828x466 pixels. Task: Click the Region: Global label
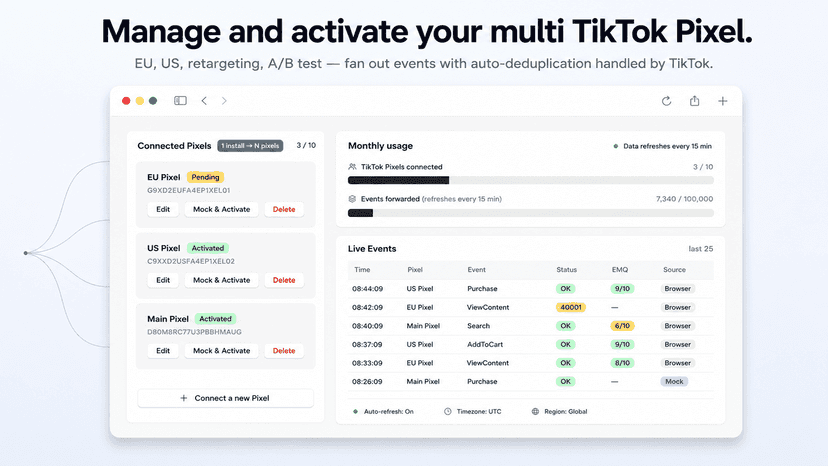click(x=566, y=411)
